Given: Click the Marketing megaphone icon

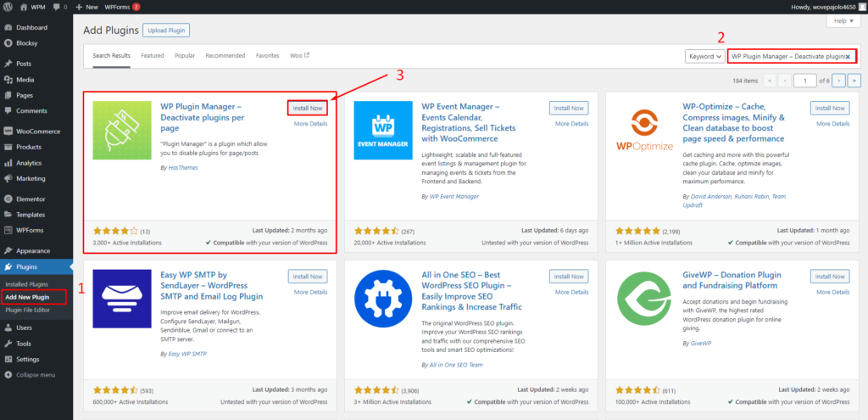Looking at the screenshot, I should [8, 178].
